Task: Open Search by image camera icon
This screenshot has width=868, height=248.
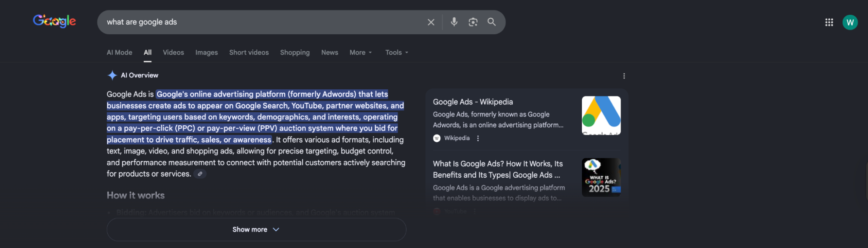Action: pyautogui.click(x=473, y=22)
